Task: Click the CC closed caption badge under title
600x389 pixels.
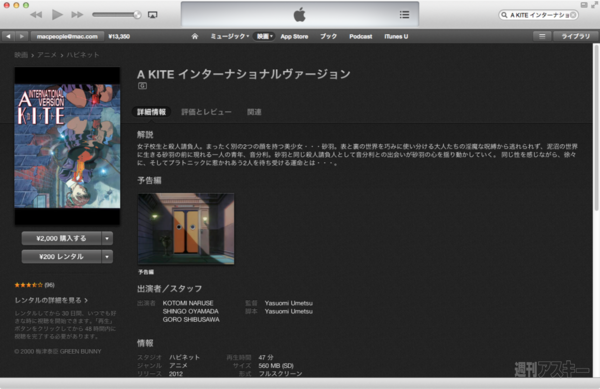Action: (x=142, y=86)
